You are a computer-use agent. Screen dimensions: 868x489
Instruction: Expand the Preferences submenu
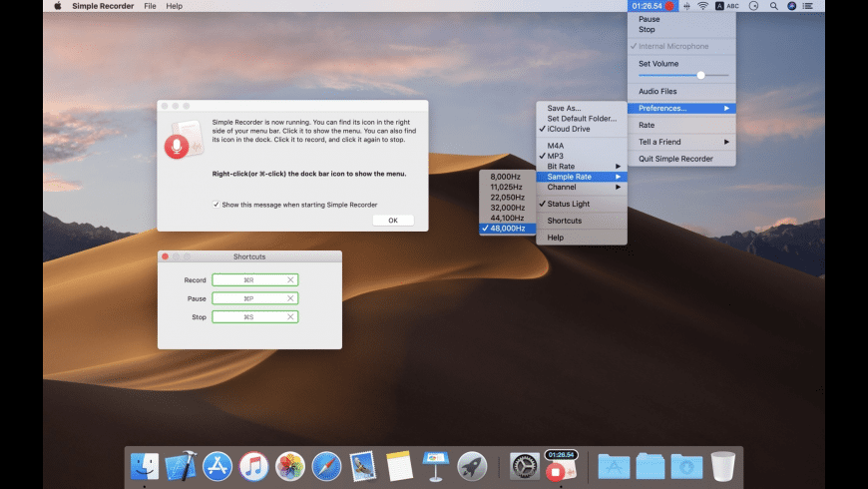coord(681,108)
